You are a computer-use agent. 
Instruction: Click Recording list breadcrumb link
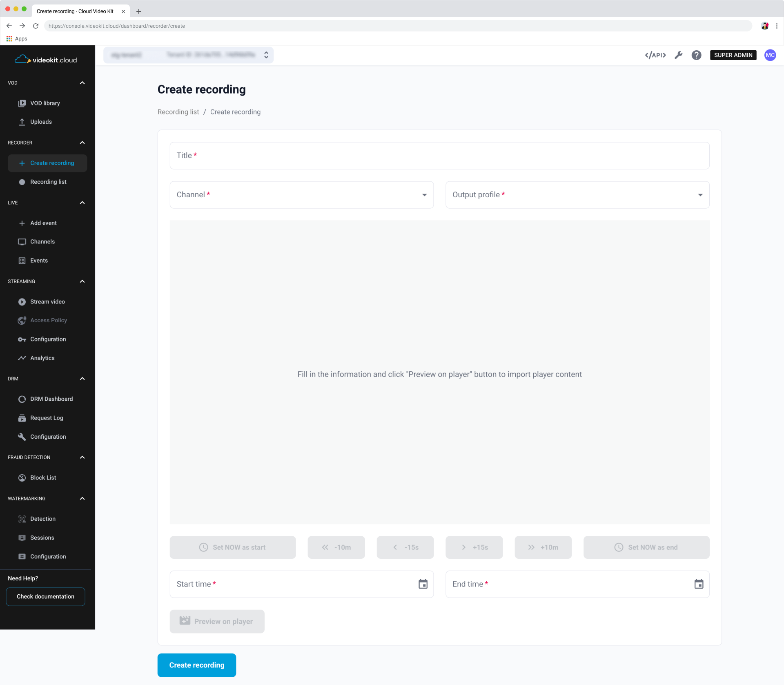178,112
